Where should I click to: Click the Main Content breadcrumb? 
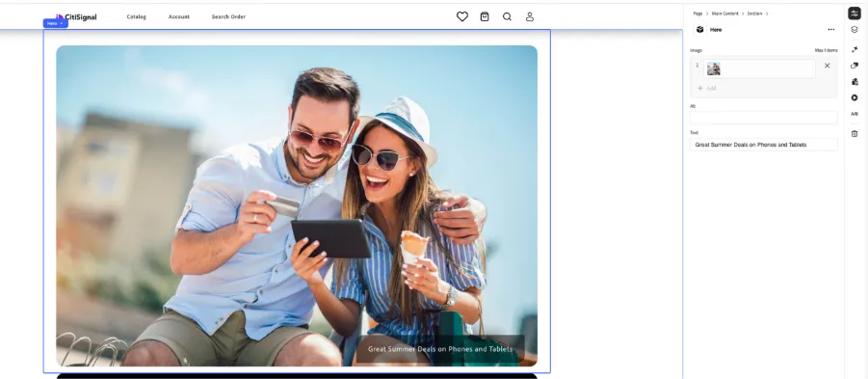click(725, 14)
